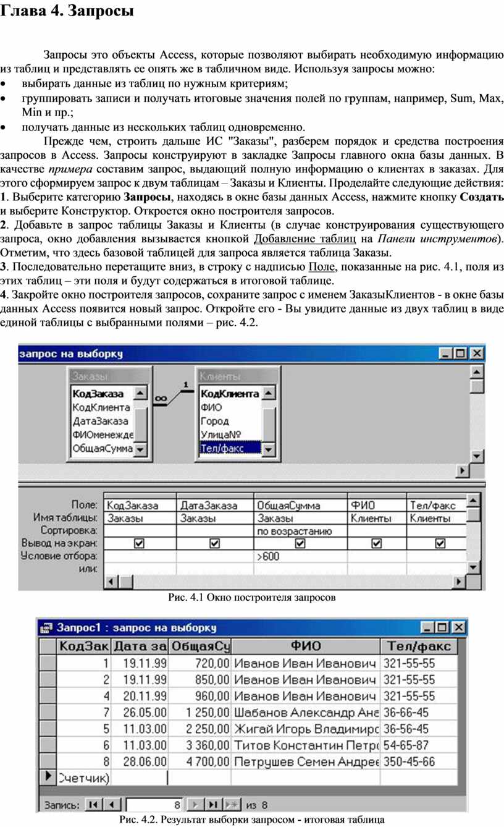
Task: Click the Тел/факс column header in results table
Action: click(x=419, y=647)
